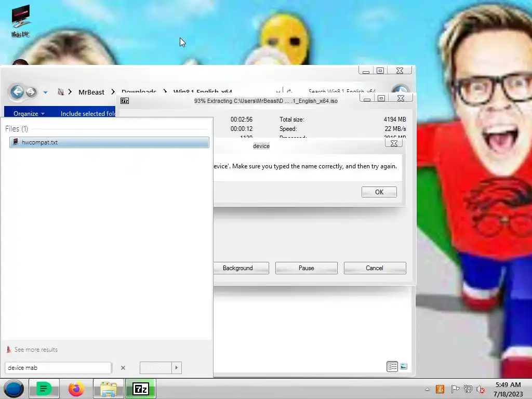Minimize the Explorer window
The height and width of the screenshot is (399, 532).
pyautogui.click(x=366, y=71)
